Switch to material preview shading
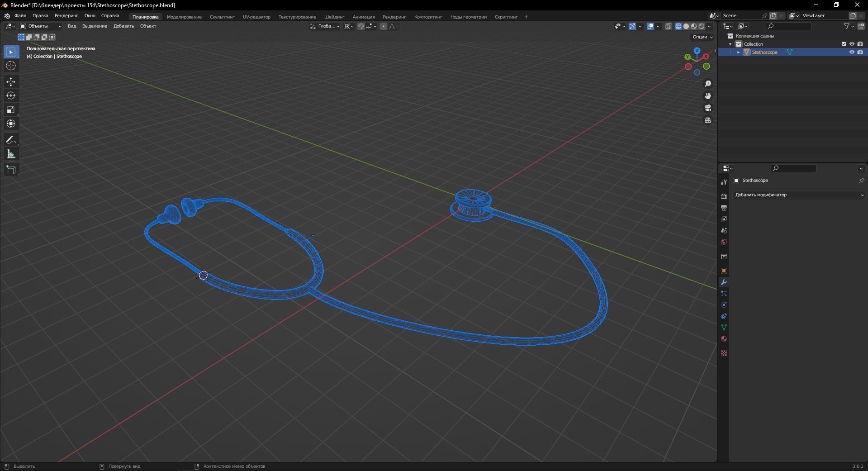 pyautogui.click(x=694, y=26)
